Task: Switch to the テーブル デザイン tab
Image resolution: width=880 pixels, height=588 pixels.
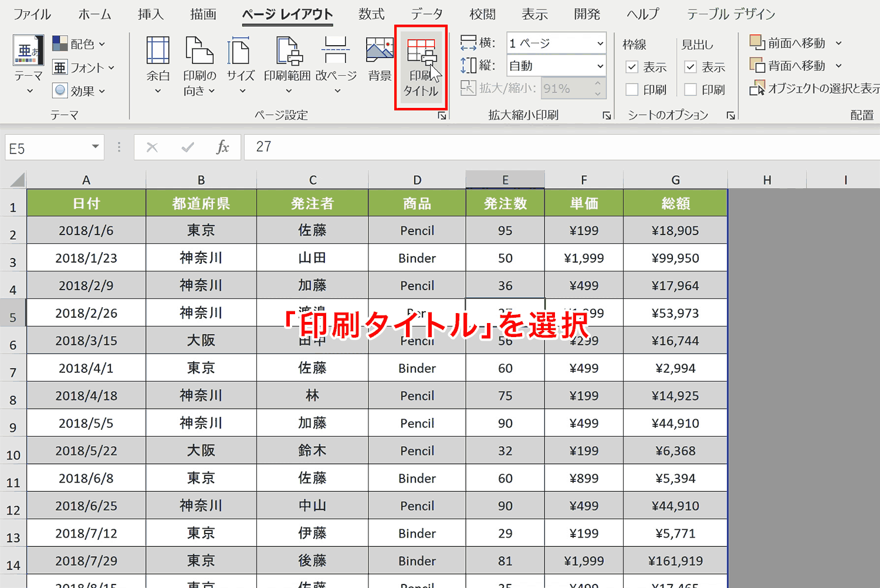Action: pos(731,14)
